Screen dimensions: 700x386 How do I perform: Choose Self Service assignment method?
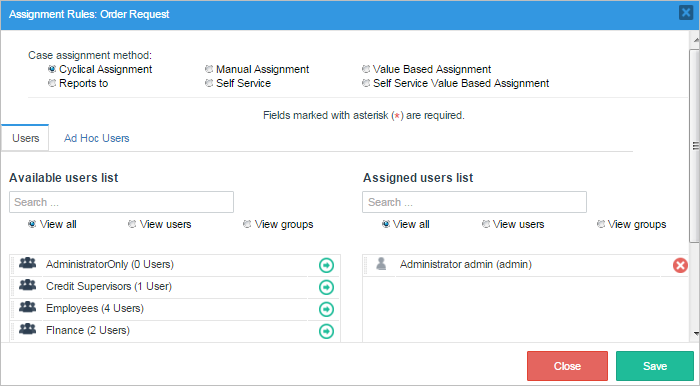click(x=209, y=83)
